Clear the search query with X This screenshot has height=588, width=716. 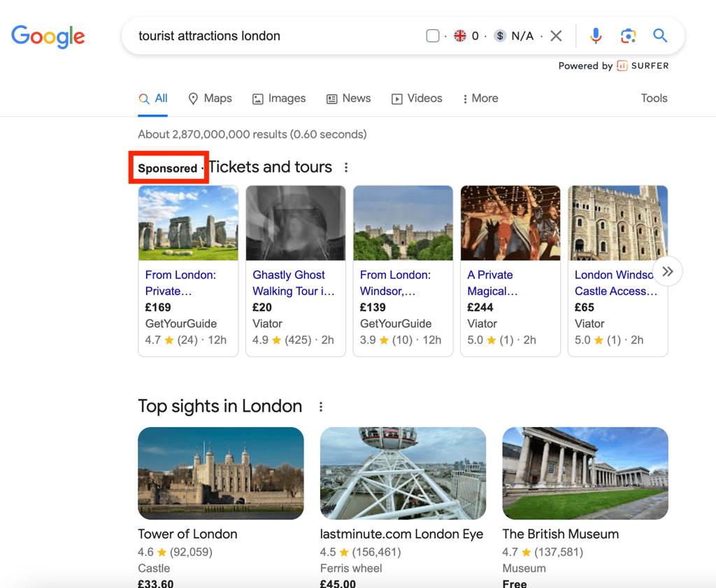pyautogui.click(x=556, y=36)
